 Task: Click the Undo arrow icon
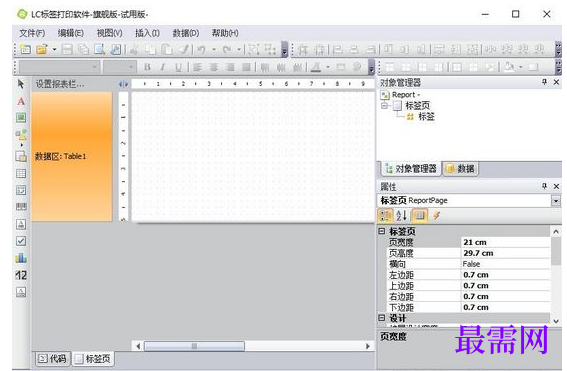202,49
